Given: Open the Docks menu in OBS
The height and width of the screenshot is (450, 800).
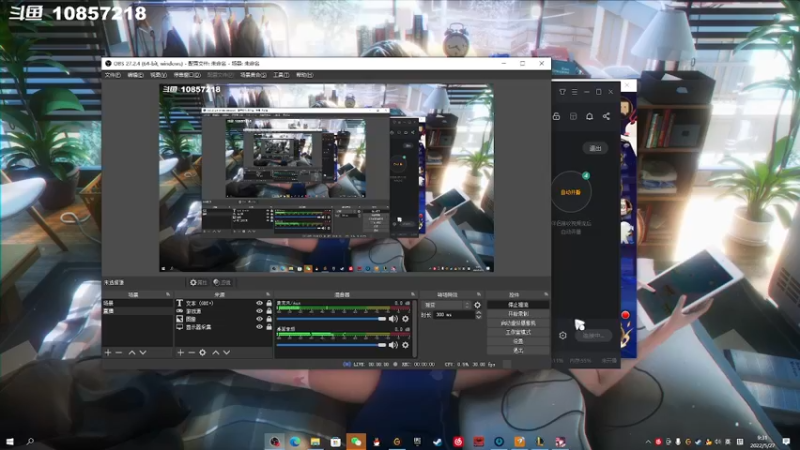Looking at the screenshot, I should click(x=187, y=75).
